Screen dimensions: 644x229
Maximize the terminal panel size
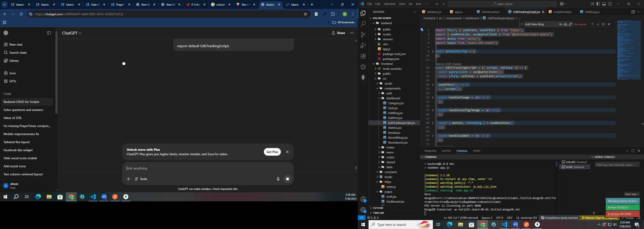point(633,151)
